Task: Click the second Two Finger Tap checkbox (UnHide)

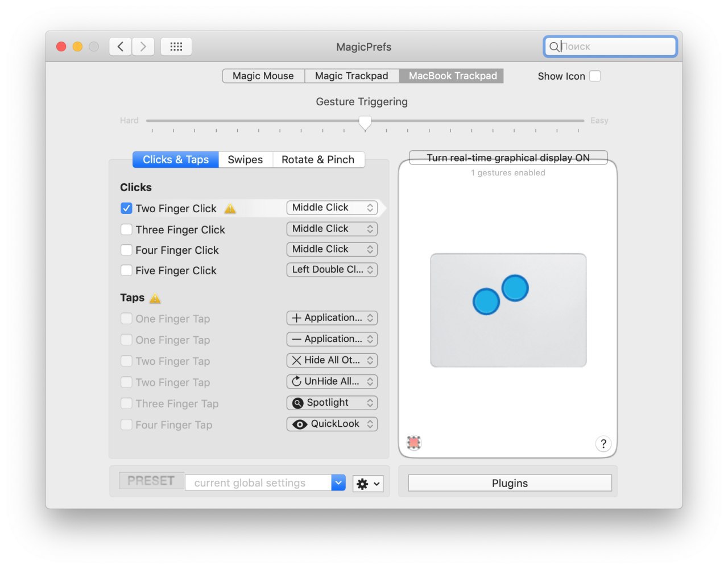Action: 126,383
